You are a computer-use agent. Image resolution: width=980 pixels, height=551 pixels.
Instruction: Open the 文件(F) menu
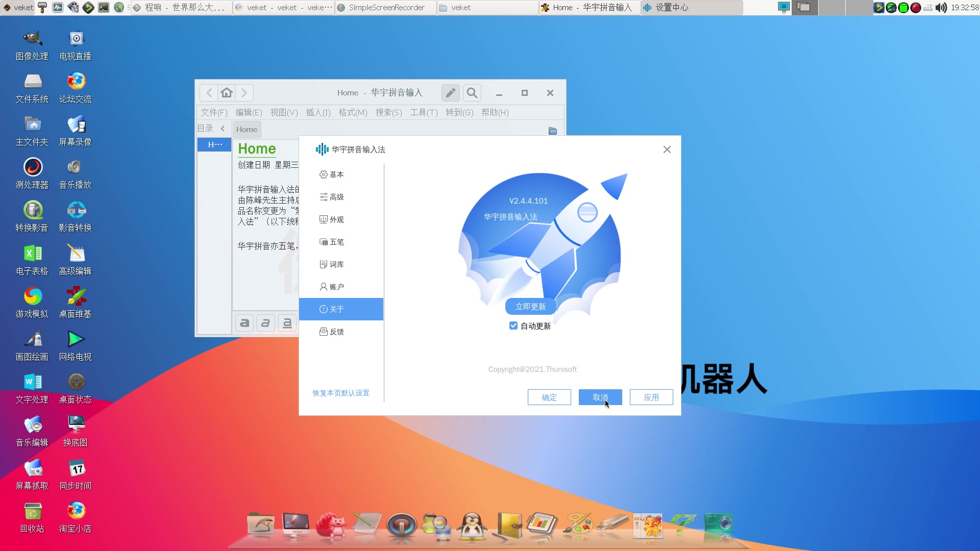coord(214,112)
